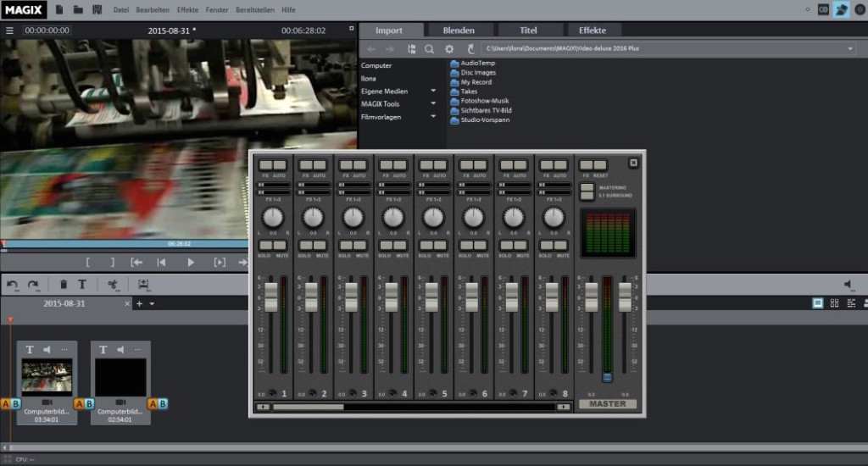Screen dimensions: 868x466
Task: Switch to the timeline mode view icon
Action: click(x=851, y=303)
